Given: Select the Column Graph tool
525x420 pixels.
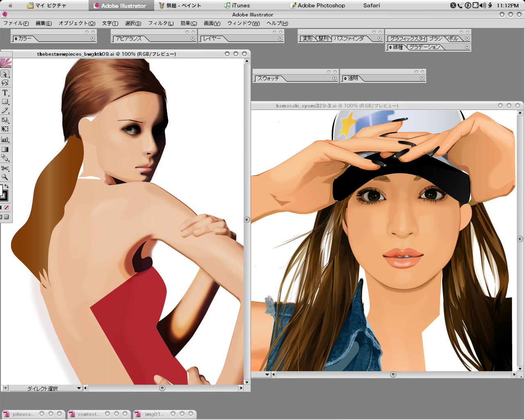Looking at the screenshot, I should pos(5,139).
